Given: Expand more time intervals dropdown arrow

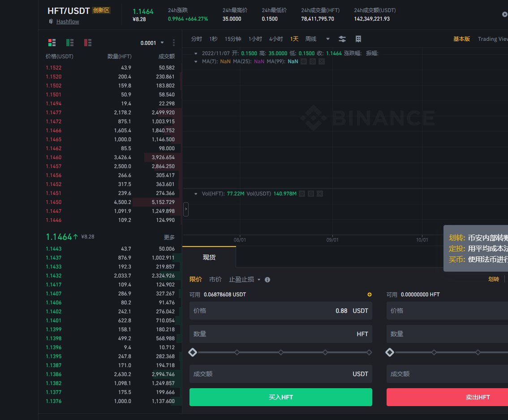Looking at the screenshot, I should [x=328, y=39].
